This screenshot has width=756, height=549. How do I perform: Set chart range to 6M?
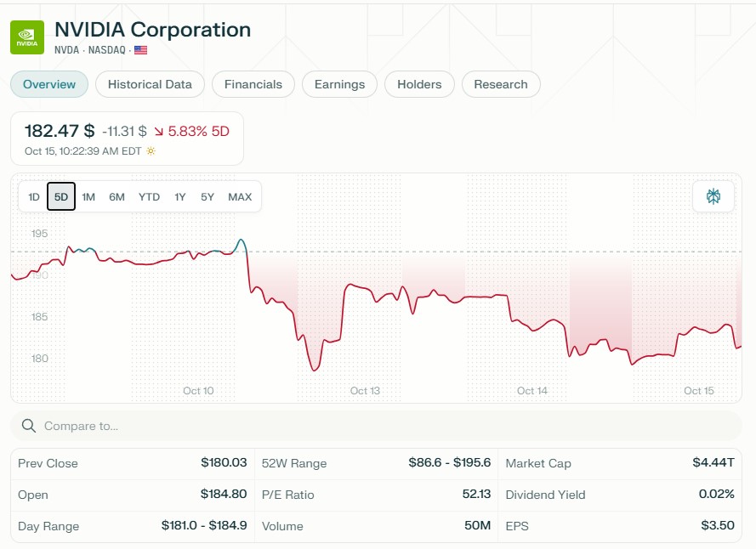click(117, 196)
